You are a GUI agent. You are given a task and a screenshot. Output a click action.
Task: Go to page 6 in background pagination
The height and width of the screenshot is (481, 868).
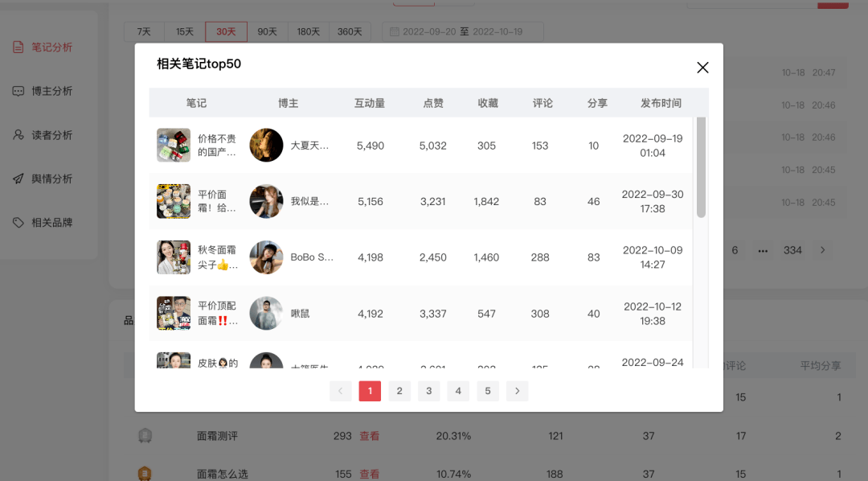735,250
